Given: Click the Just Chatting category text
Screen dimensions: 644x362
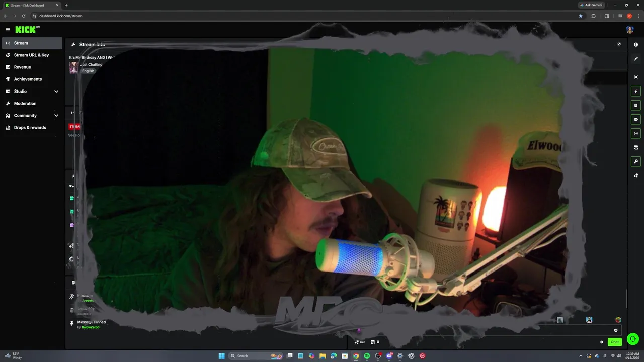Looking at the screenshot, I should [x=91, y=65].
